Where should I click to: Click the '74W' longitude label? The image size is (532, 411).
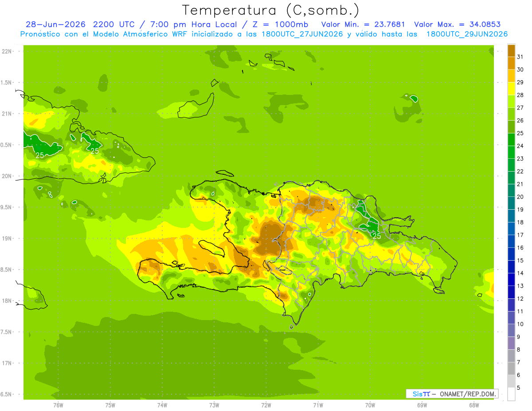(162, 405)
